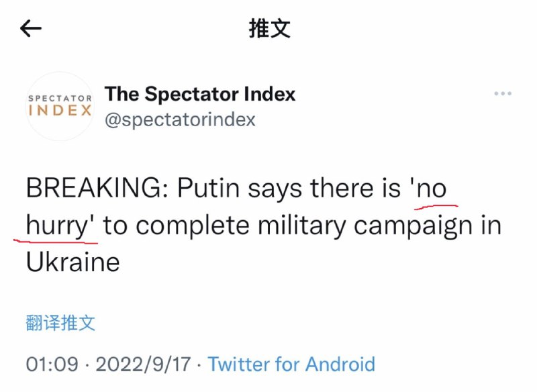This screenshot has width=537, height=392.
Task: Tap the back arrow icon
Action: coord(31,28)
